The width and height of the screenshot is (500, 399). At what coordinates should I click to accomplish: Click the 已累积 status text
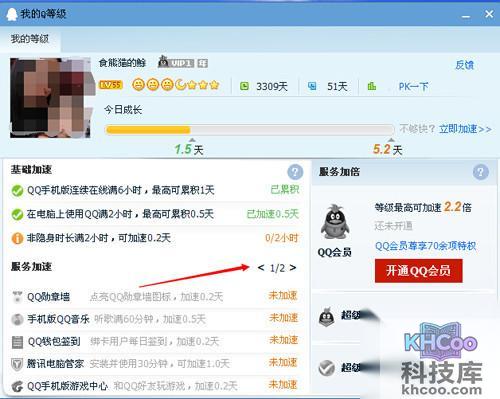click(x=284, y=190)
